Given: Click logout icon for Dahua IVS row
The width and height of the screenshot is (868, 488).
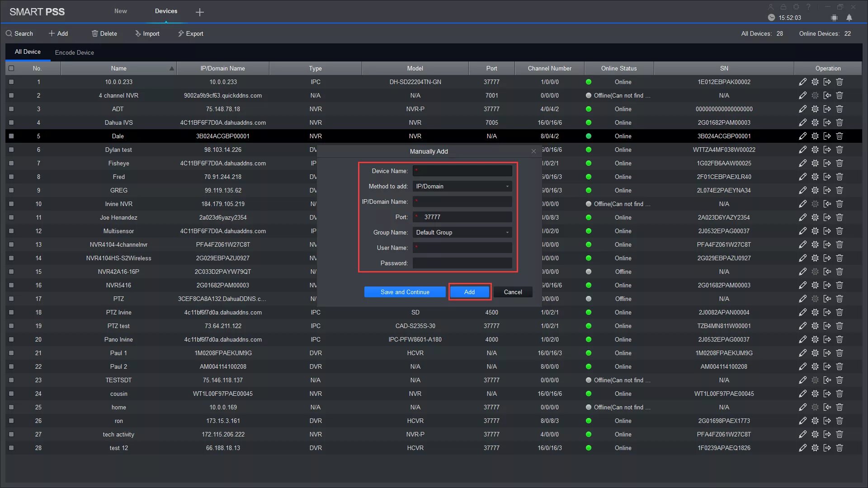Looking at the screenshot, I should pyautogui.click(x=827, y=122).
